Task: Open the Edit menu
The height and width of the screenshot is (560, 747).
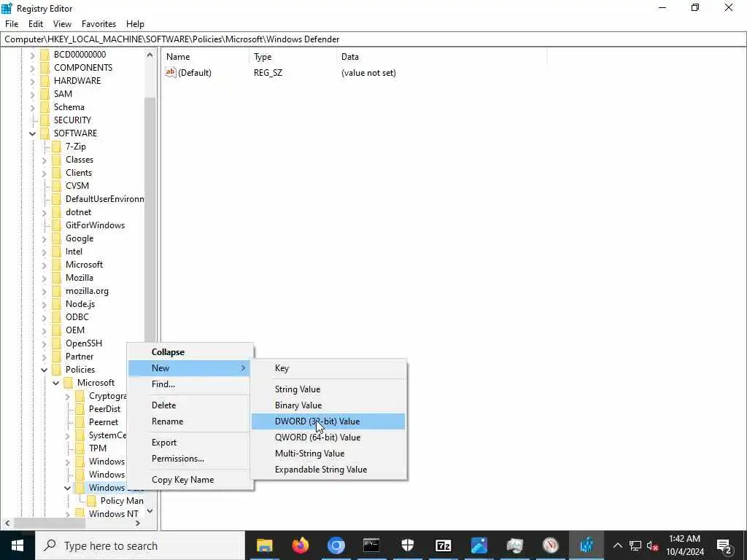Action: click(36, 24)
